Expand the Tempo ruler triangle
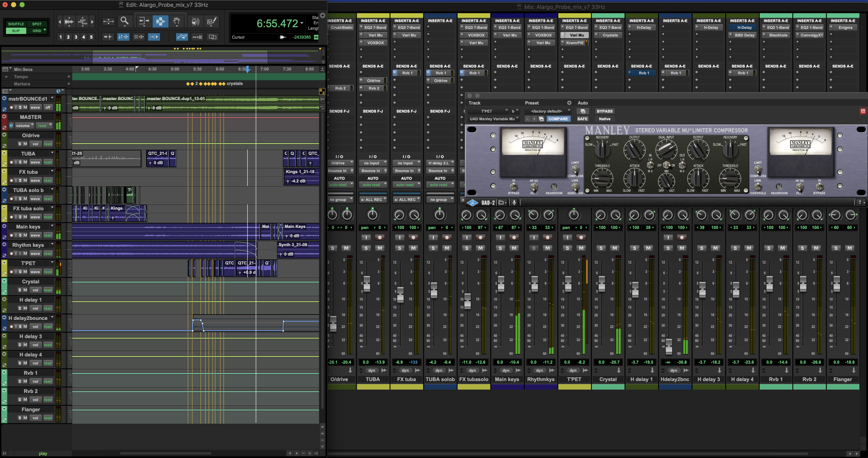 click(x=6, y=76)
